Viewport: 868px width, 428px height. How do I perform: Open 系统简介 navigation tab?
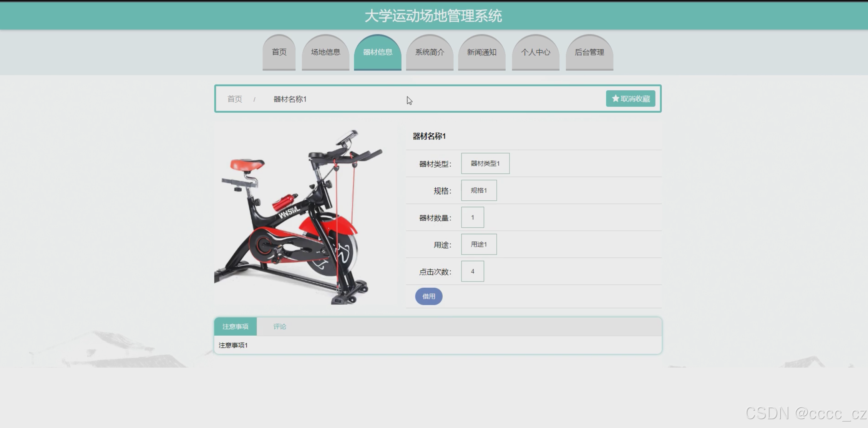click(430, 52)
